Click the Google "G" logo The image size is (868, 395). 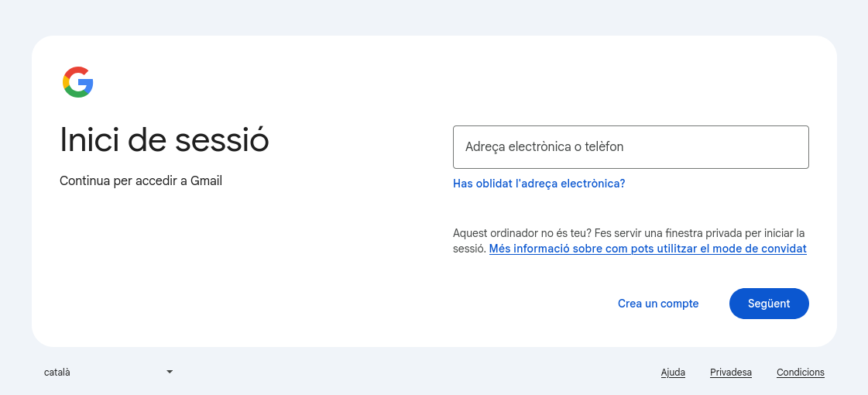click(78, 82)
